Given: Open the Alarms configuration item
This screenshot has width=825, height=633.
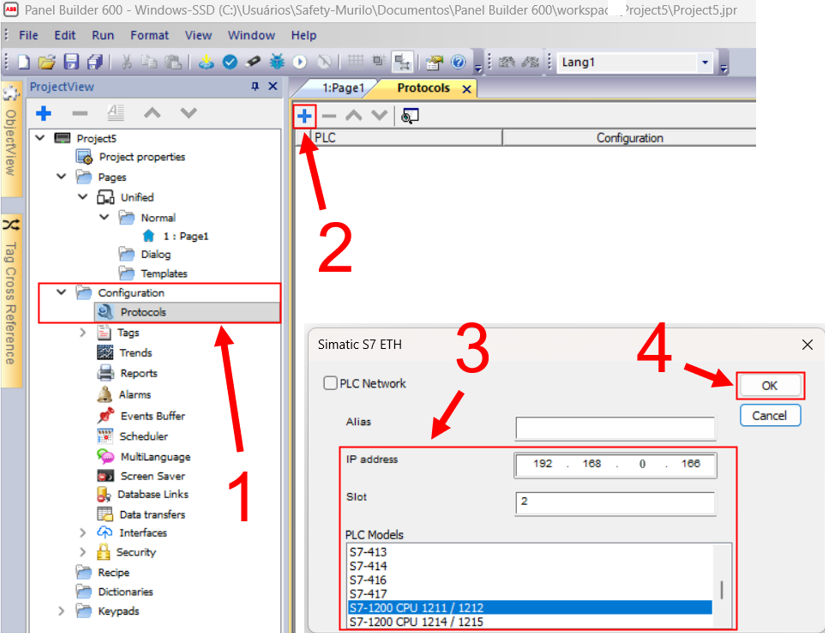Looking at the screenshot, I should click(x=134, y=394).
